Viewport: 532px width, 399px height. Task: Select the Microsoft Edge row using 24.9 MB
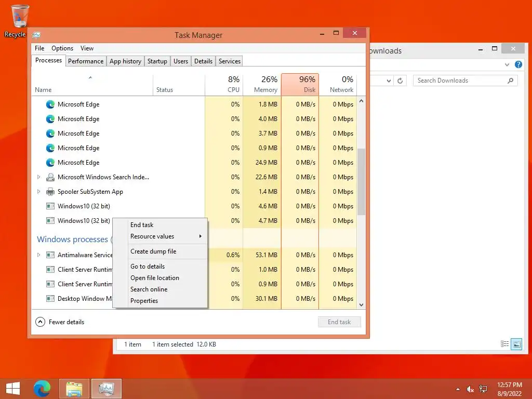click(x=194, y=163)
